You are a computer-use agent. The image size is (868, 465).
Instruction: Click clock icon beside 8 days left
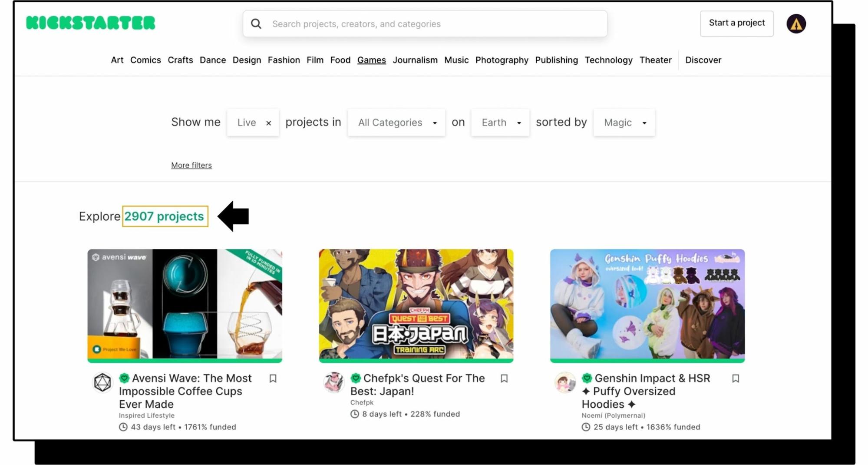pyautogui.click(x=355, y=414)
